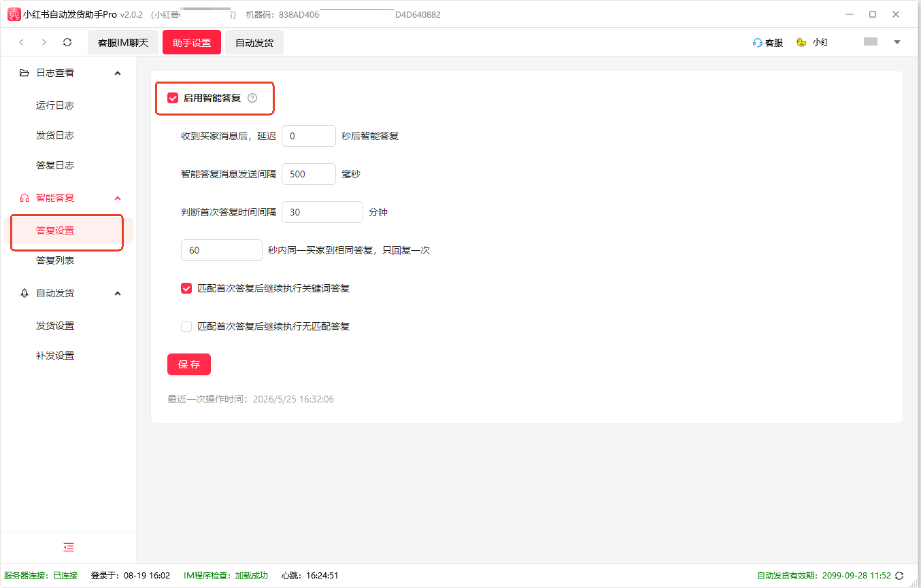Enable 匹配首次答复后继续执行无匹配答复 checkbox

point(186,326)
